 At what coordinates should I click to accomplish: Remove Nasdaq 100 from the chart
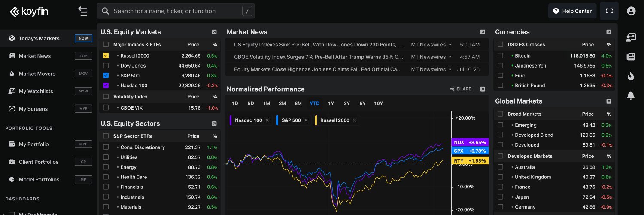tap(267, 120)
